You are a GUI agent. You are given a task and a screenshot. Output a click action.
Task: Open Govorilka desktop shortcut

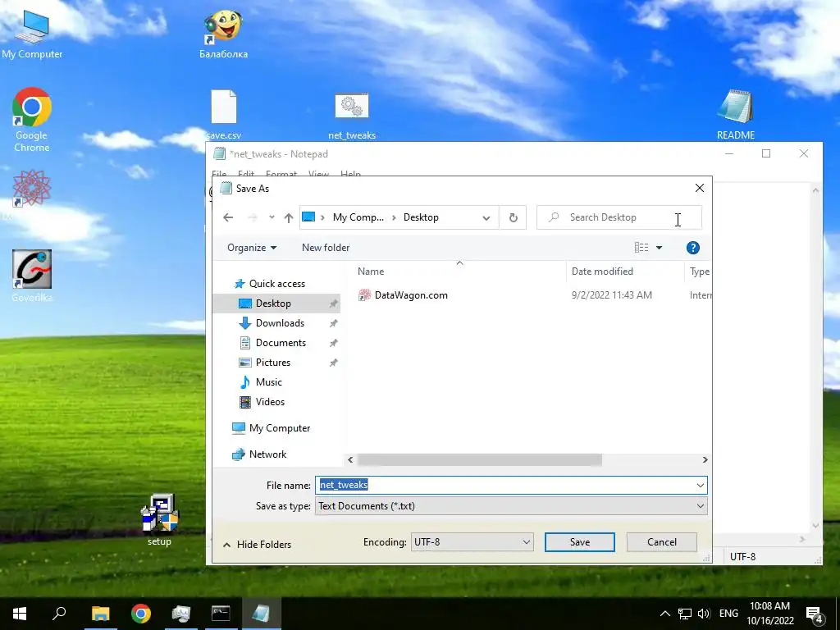pos(32,276)
